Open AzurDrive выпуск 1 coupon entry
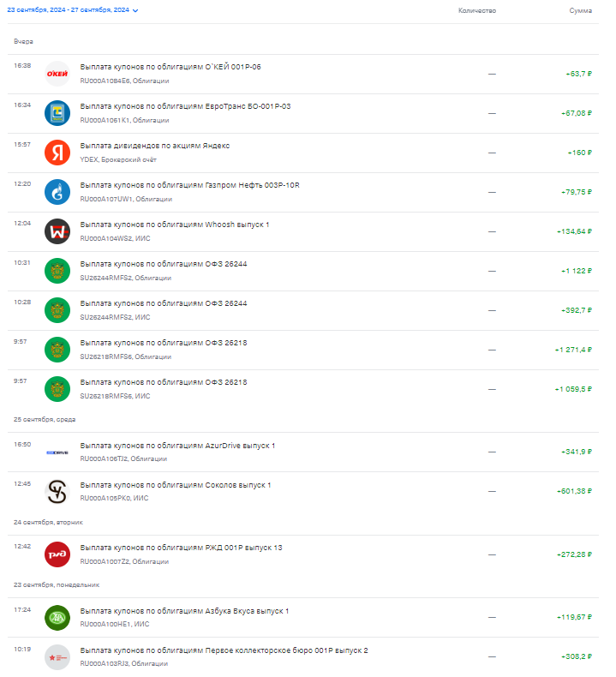Viewport: 616px width, 677px height. pos(303,452)
